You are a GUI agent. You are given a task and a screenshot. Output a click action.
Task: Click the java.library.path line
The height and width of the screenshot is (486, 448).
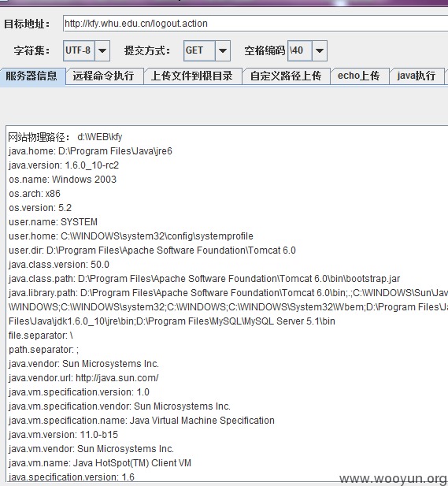coord(228,293)
